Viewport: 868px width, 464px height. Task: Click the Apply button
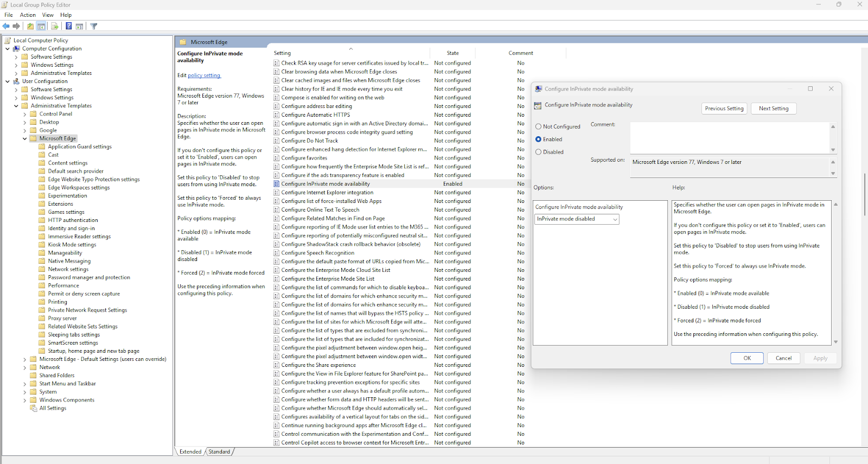[820, 358]
